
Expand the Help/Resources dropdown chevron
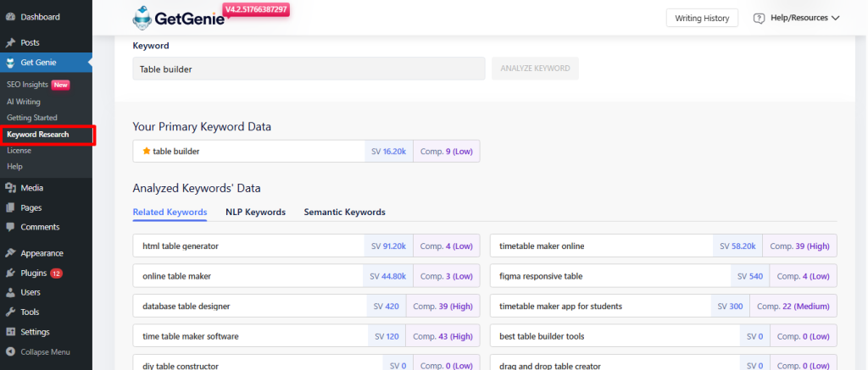click(x=835, y=19)
